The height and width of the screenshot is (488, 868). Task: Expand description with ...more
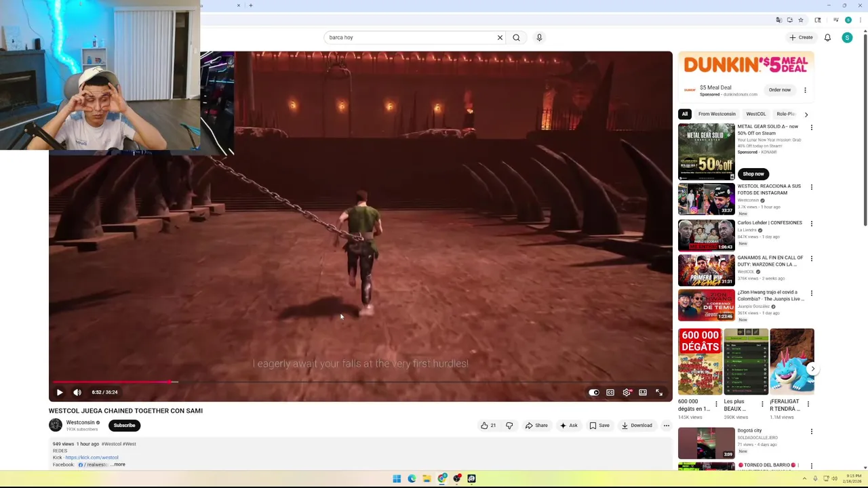(x=119, y=464)
